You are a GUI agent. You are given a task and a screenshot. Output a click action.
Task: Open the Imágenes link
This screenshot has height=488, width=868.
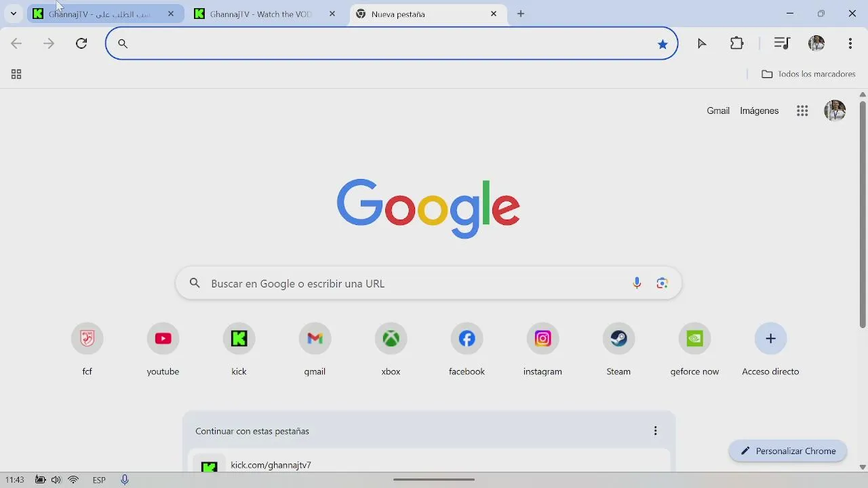point(759,110)
